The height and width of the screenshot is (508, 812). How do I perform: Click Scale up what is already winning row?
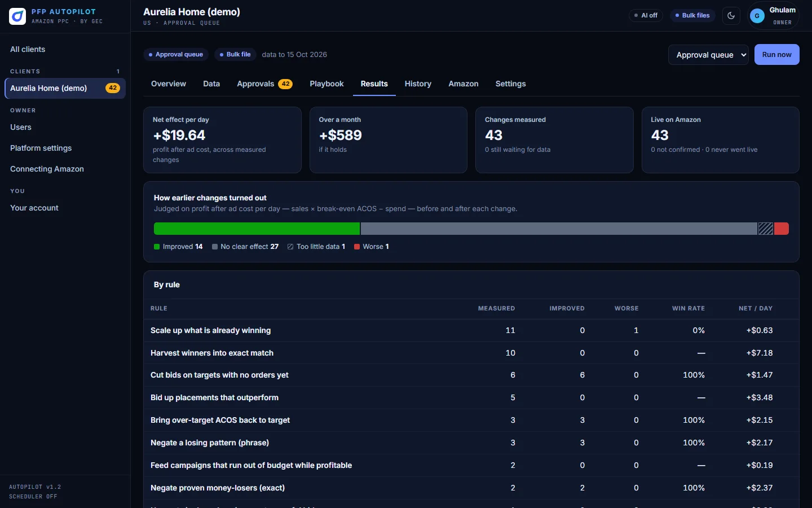click(471, 330)
